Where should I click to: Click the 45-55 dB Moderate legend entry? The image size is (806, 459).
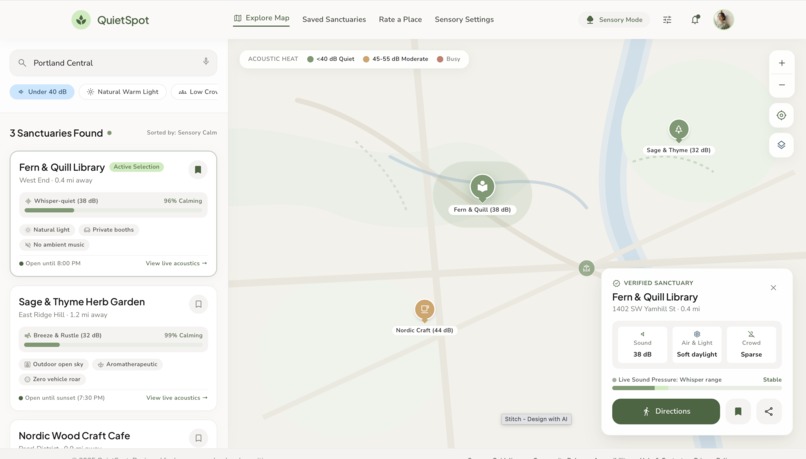point(395,59)
